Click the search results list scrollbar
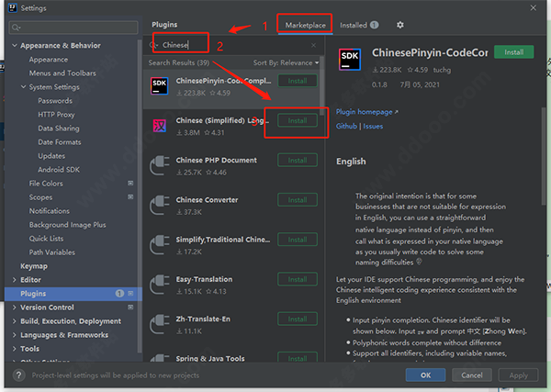Image resolution: width=551 pixels, height=392 pixels. (322, 86)
